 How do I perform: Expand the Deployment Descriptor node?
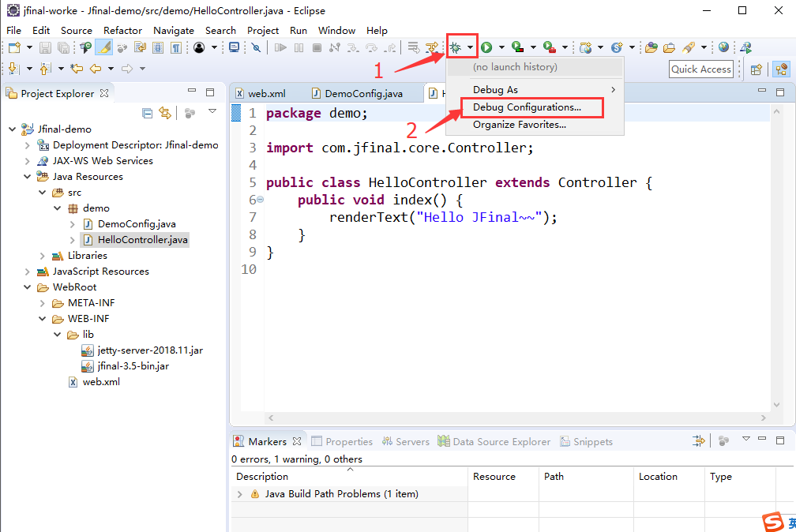[x=28, y=145]
